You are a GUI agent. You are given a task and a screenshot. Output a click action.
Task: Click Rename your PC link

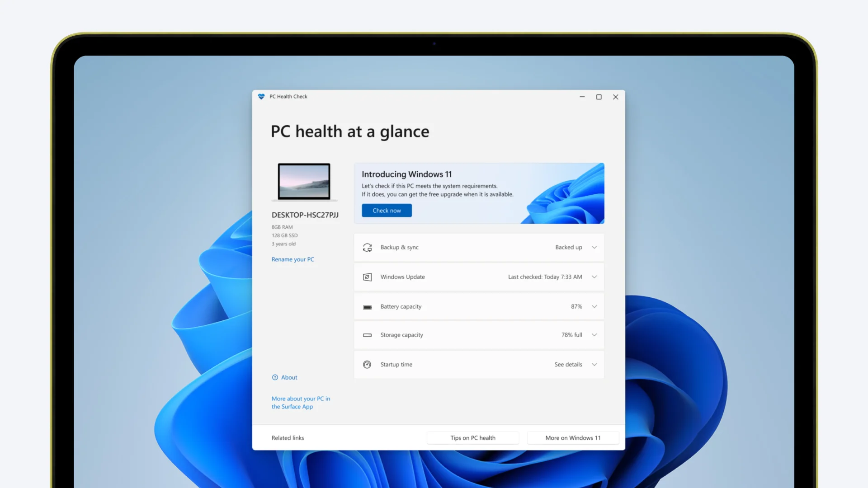[x=292, y=259]
